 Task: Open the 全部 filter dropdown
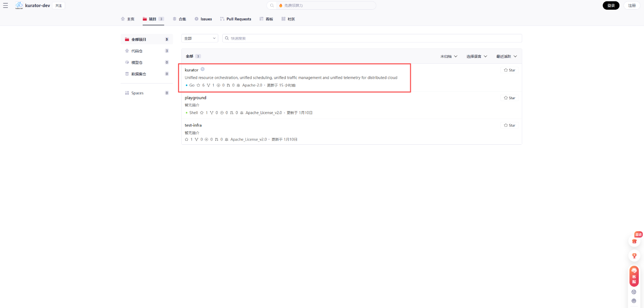[200, 38]
